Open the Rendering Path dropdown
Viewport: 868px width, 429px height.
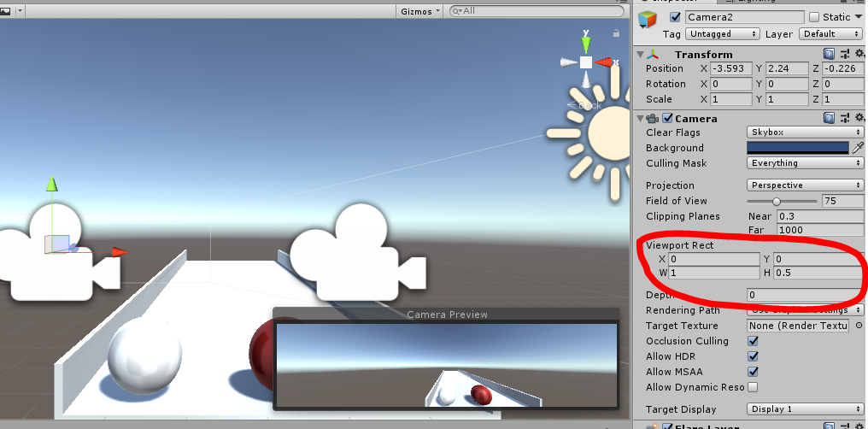(x=805, y=310)
